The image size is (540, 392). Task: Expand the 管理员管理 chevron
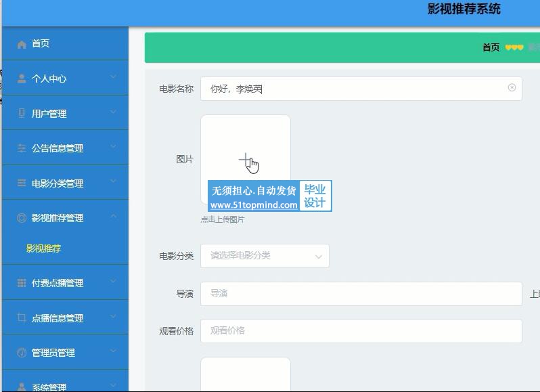coord(113,351)
